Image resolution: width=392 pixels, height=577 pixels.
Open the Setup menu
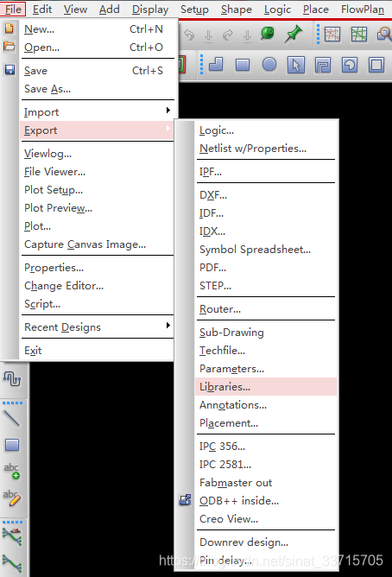[x=194, y=10]
